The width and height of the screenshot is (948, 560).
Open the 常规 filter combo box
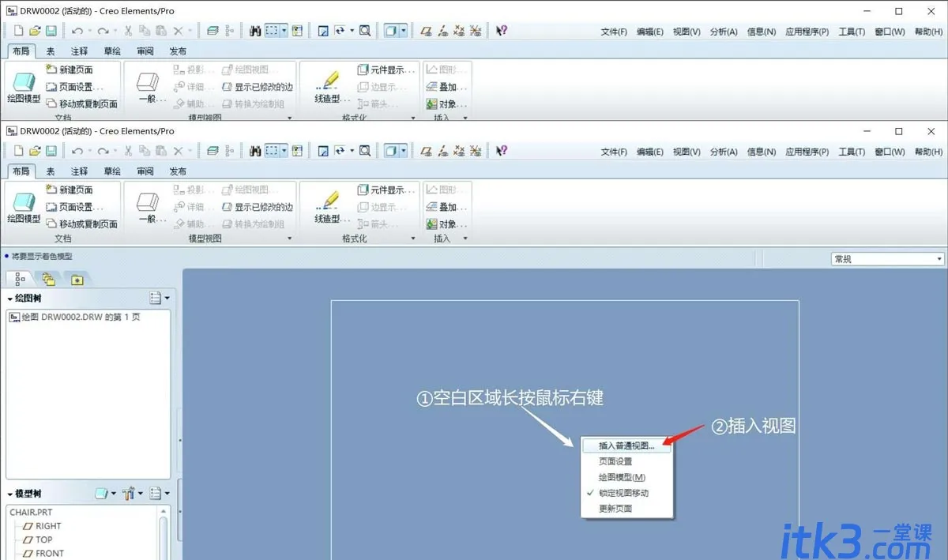point(888,259)
